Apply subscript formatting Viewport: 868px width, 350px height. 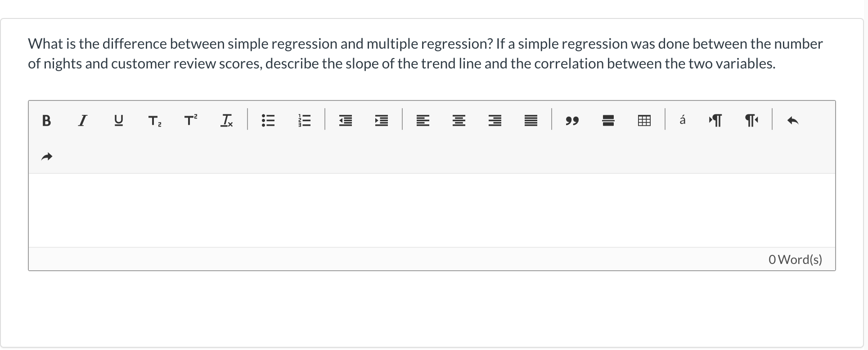click(x=154, y=120)
